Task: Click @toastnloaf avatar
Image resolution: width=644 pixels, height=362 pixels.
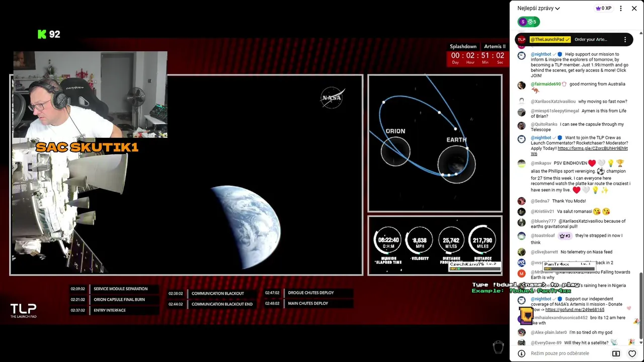Action: point(521,236)
